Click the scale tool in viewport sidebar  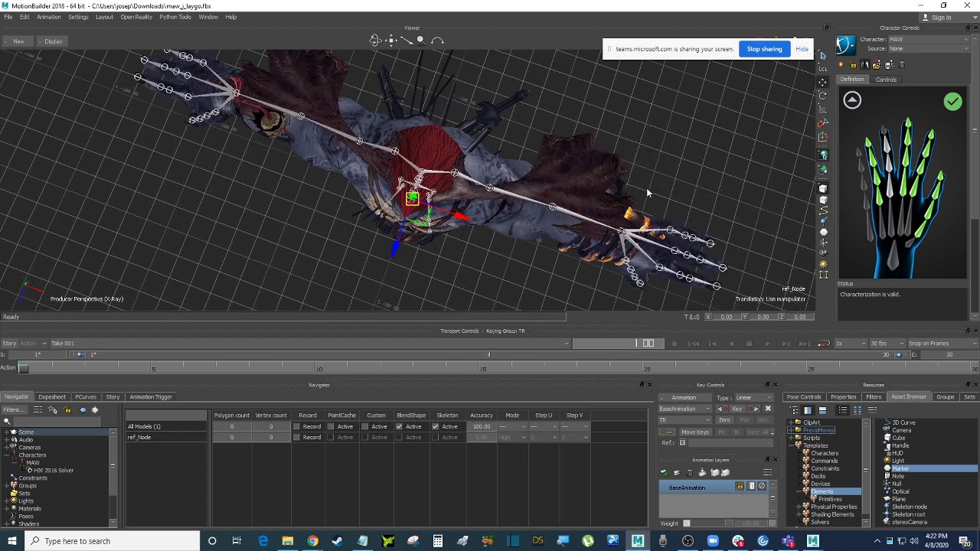823,108
